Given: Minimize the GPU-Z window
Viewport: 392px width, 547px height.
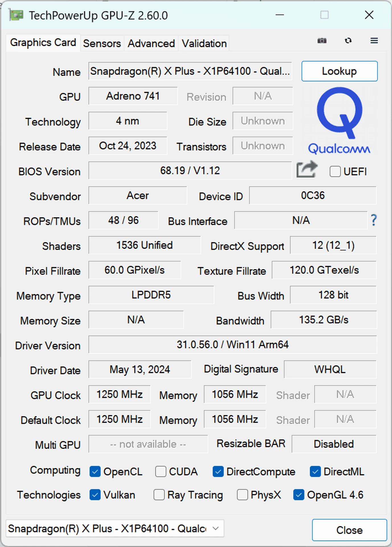Looking at the screenshot, I should 280,15.
